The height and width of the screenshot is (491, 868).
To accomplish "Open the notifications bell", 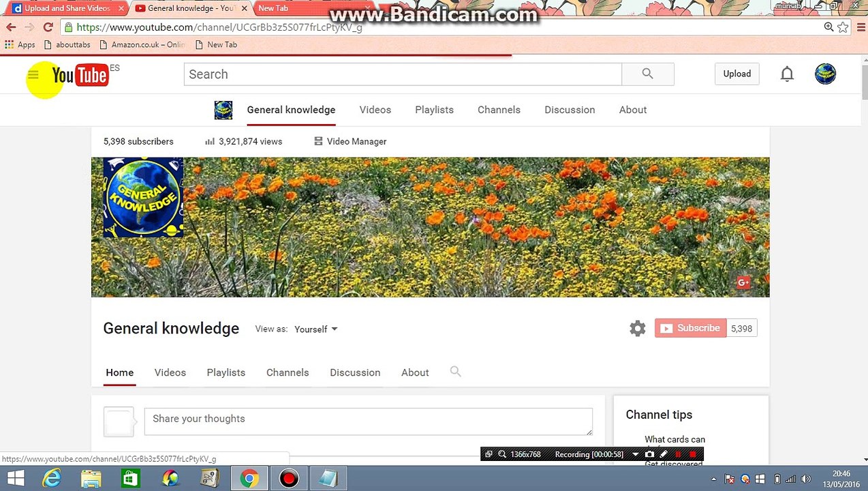I will (787, 74).
